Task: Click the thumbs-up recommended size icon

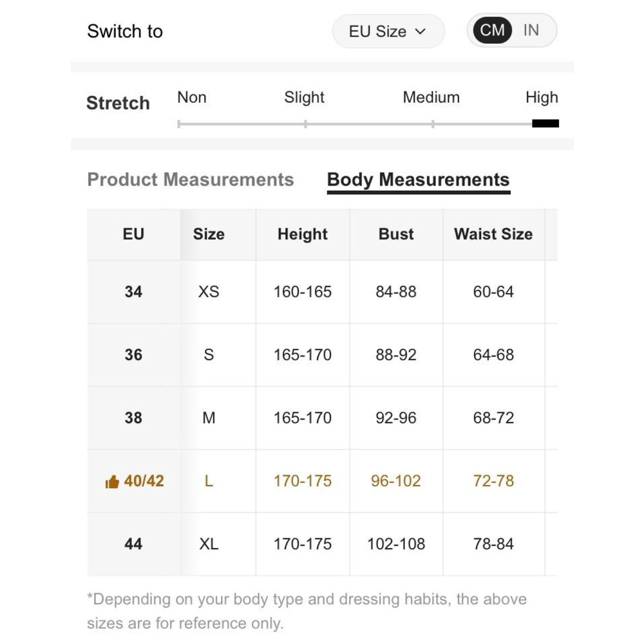Action: click(x=112, y=482)
